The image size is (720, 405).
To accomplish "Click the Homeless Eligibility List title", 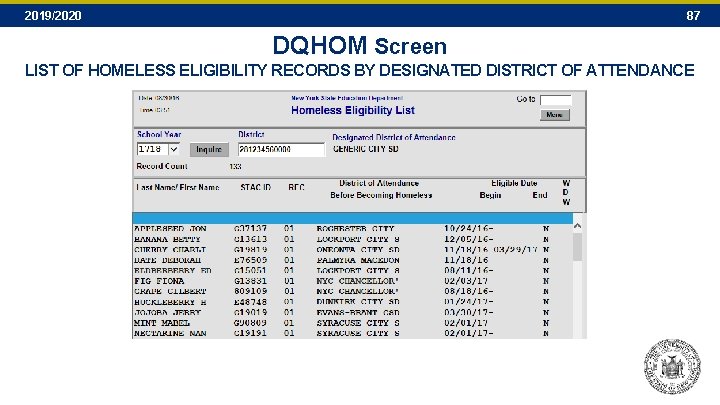I will (x=353, y=110).
